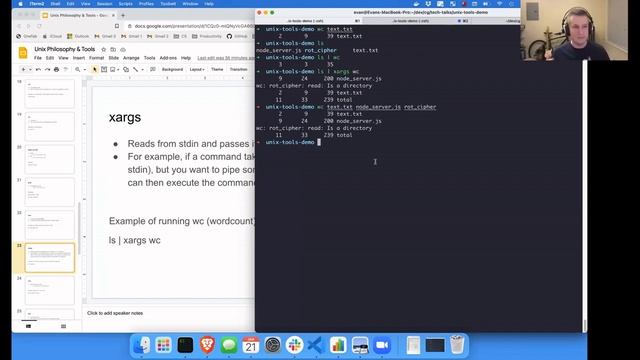
Task: Select slide thumbnail number 18
Action: point(50,93)
